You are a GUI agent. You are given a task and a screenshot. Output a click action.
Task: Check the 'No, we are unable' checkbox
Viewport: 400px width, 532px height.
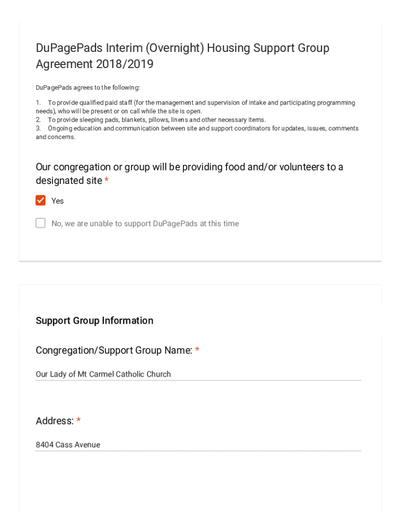point(41,223)
